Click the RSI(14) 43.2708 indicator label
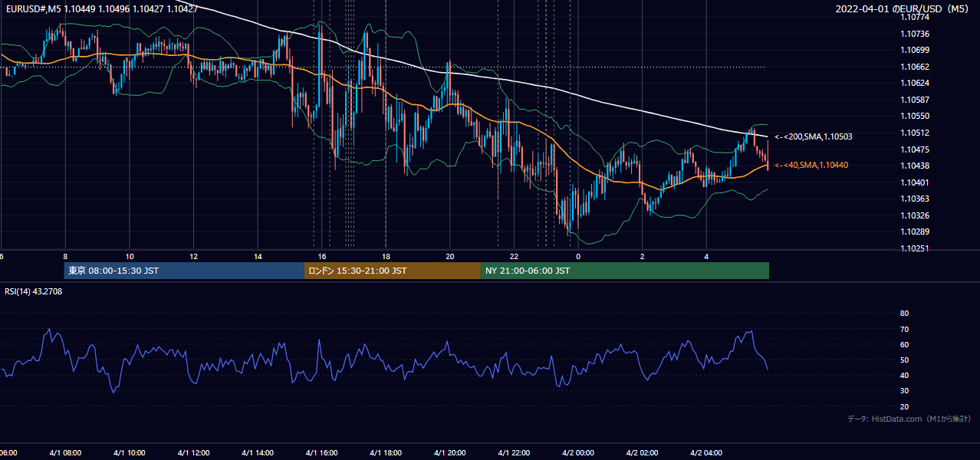Screen dimensions: 980x460 pyautogui.click(x=34, y=291)
